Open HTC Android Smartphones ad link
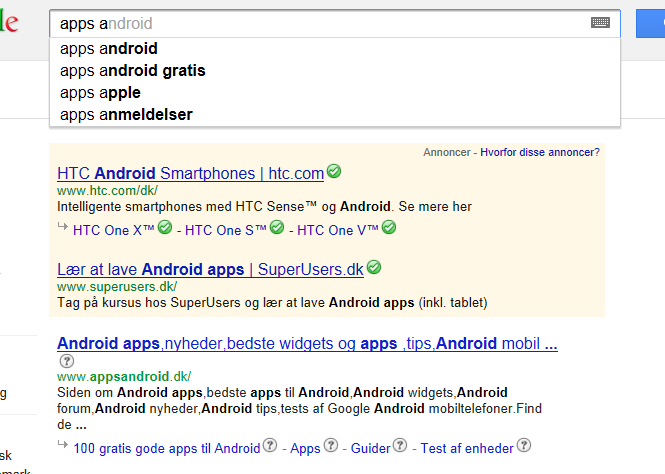The image size is (665, 474). (190, 173)
